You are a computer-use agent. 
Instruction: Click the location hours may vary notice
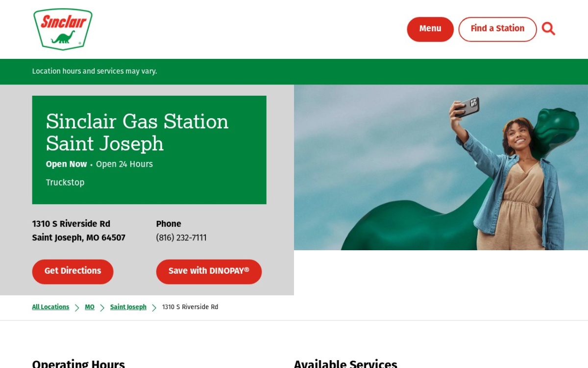pyautogui.click(x=95, y=71)
